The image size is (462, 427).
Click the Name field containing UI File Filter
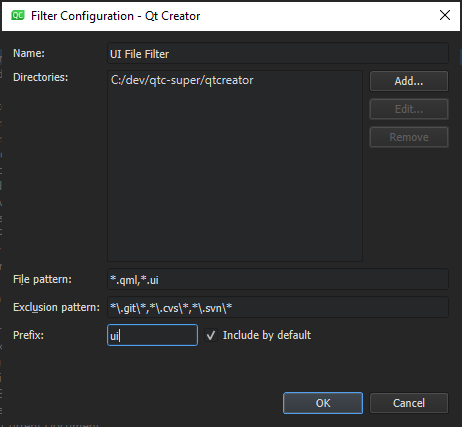click(278, 53)
